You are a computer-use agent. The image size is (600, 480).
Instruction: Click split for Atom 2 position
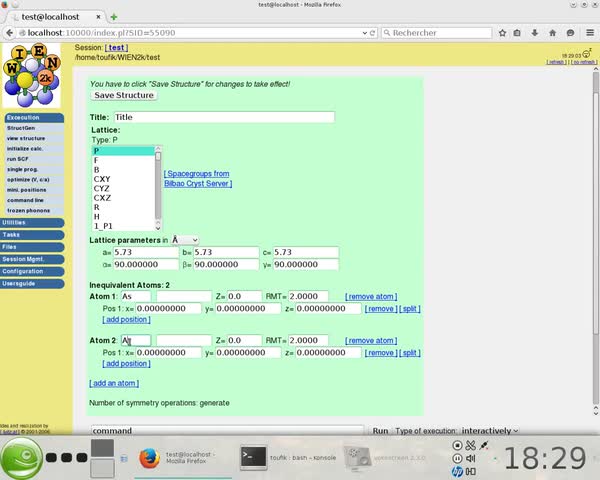coord(409,353)
